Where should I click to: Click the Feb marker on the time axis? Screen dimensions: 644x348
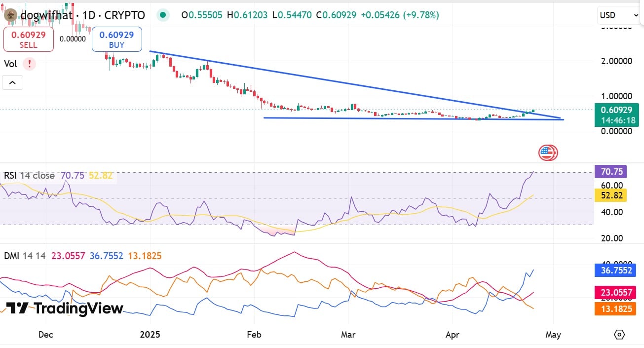[254, 335]
